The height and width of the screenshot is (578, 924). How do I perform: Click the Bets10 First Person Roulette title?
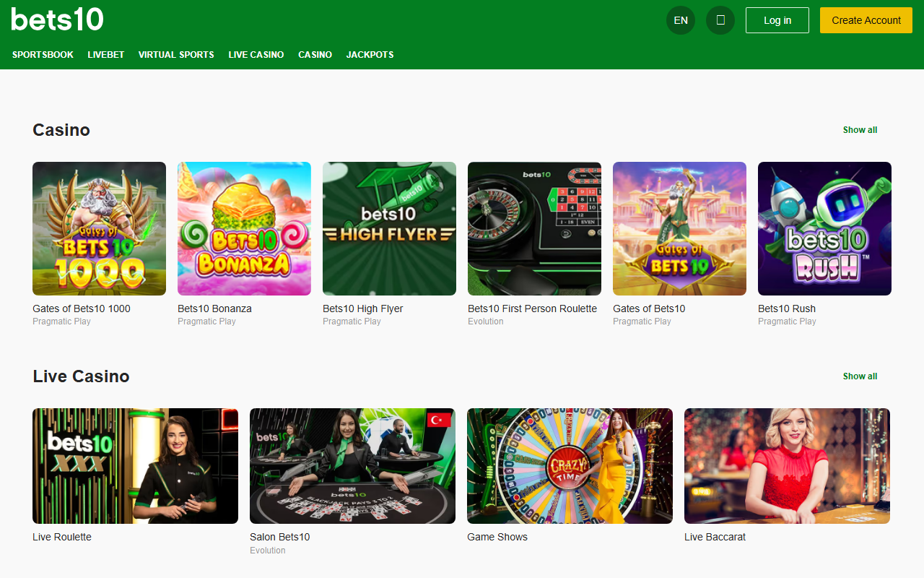pyautogui.click(x=532, y=309)
